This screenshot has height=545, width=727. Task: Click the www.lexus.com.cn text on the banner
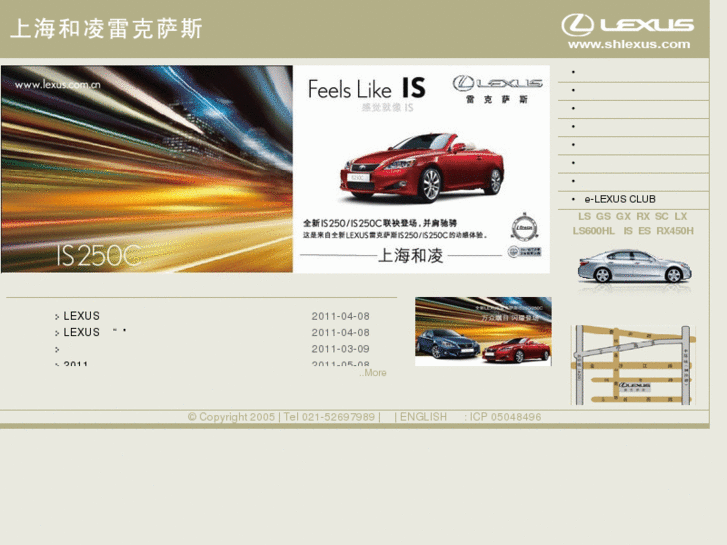[57, 85]
